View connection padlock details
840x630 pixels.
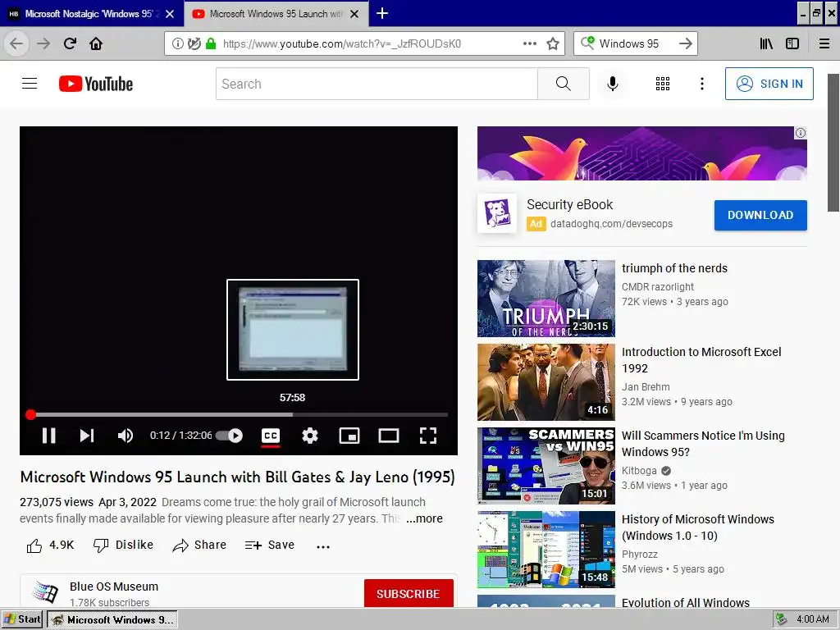pos(211,43)
